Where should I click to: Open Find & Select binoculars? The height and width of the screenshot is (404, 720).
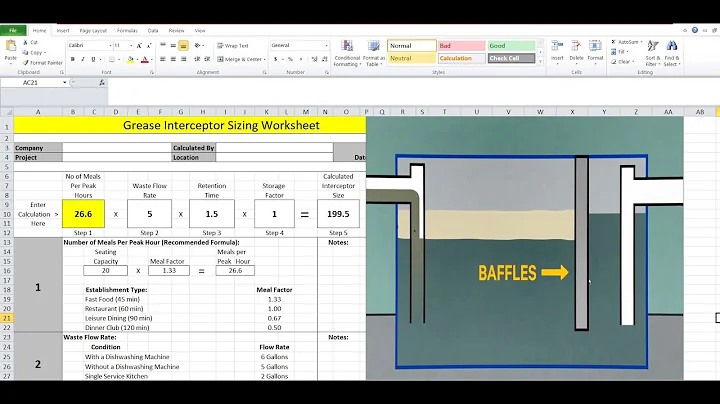(x=672, y=53)
